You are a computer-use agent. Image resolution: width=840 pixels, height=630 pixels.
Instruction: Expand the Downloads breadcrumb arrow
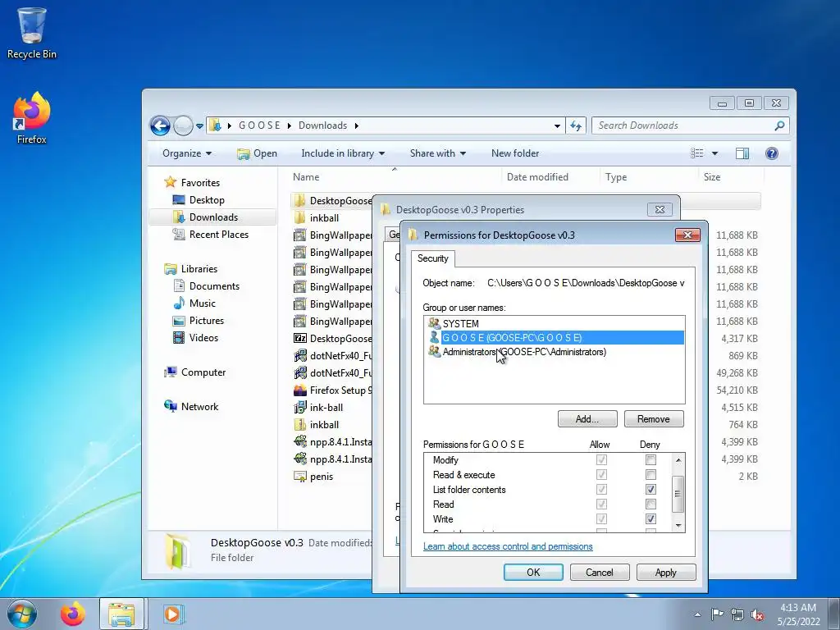pyautogui.click(x=356, y=126)
